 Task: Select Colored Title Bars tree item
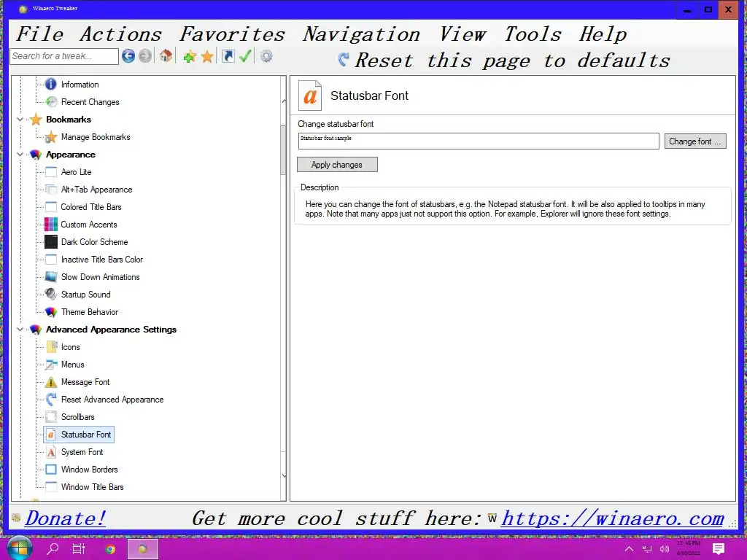[91, 207]
